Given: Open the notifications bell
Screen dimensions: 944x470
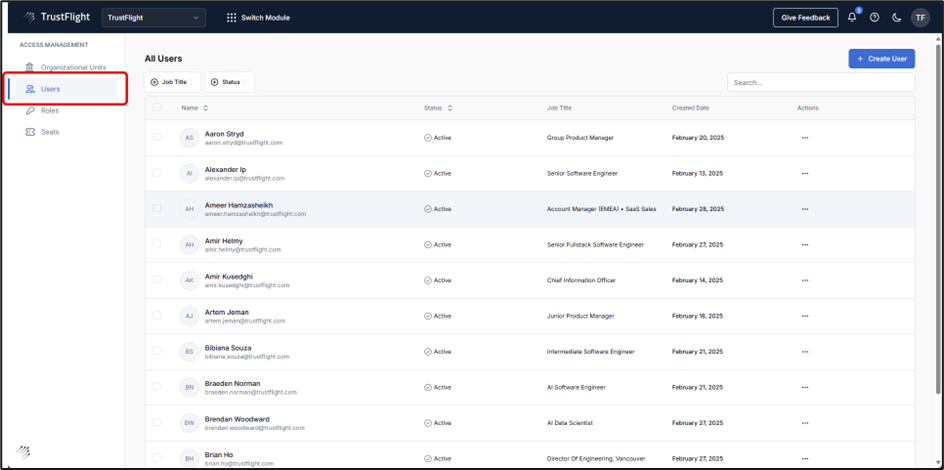Looking at the screenshot, I should tap(852, 17).
